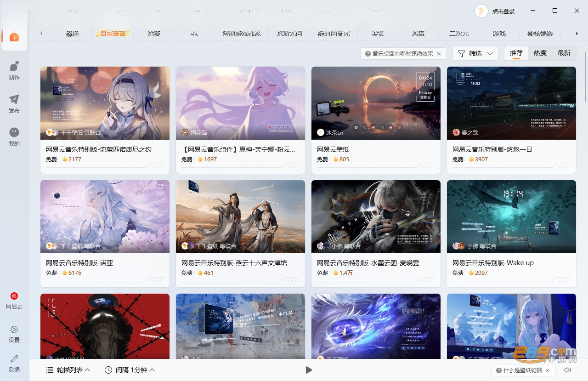Open more options on the 网易云壁纸 card
Viewport: 588px width, 381px height.
point(428,167)
